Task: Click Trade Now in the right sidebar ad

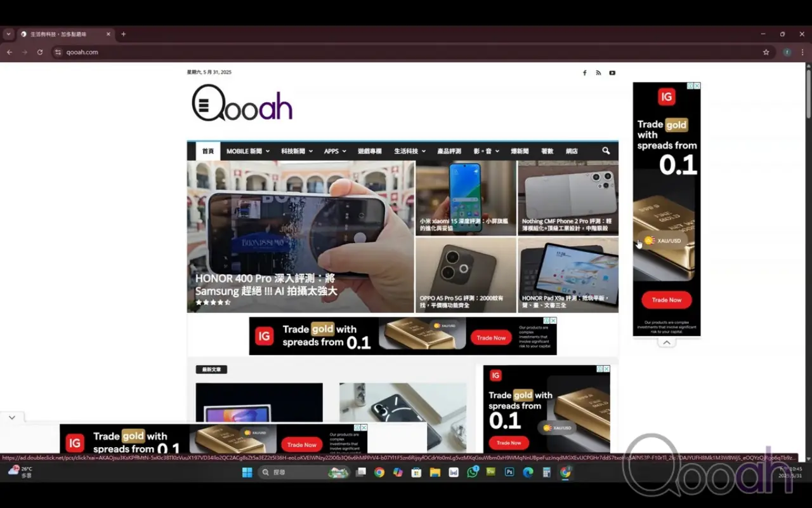Action: 666,300
